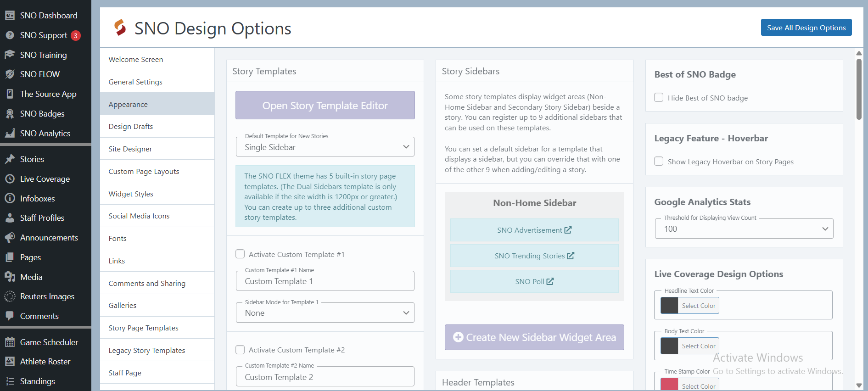The image size is (868, 391).
Task: Toggle Show Legacy Hoverbar on Story Pages
Action: (x=659, y=162)
